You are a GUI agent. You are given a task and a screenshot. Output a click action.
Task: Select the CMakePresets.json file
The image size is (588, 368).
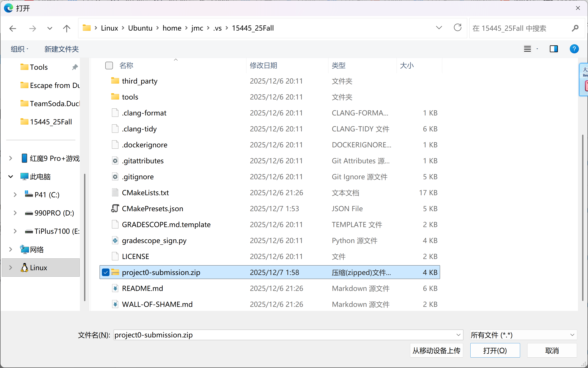152,208
